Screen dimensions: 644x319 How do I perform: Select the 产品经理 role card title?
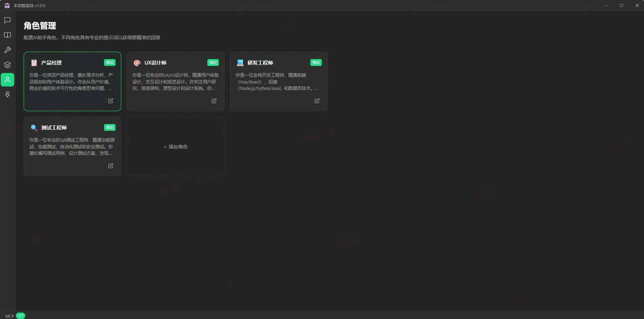click(51, 63)
